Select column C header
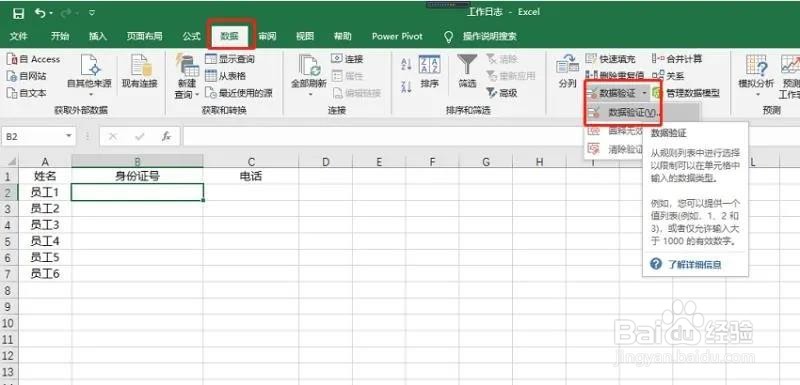The width and height of the screenshot is (800, 385). click(251, 162)
